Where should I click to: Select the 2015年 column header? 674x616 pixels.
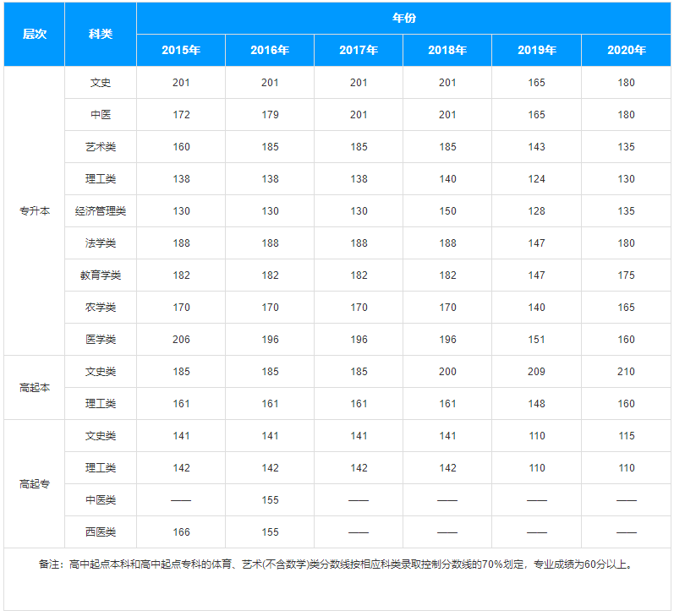coord(181,50)
